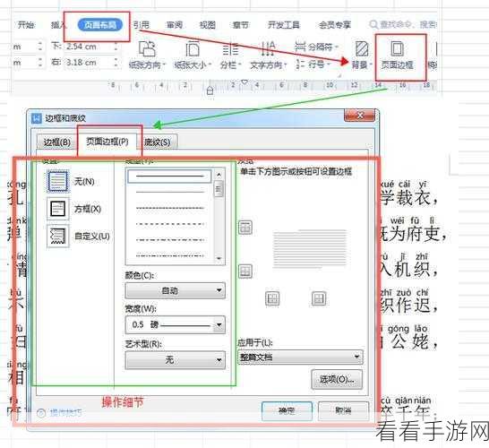Switch to the 开始 ribbon tab

point(26,25)
